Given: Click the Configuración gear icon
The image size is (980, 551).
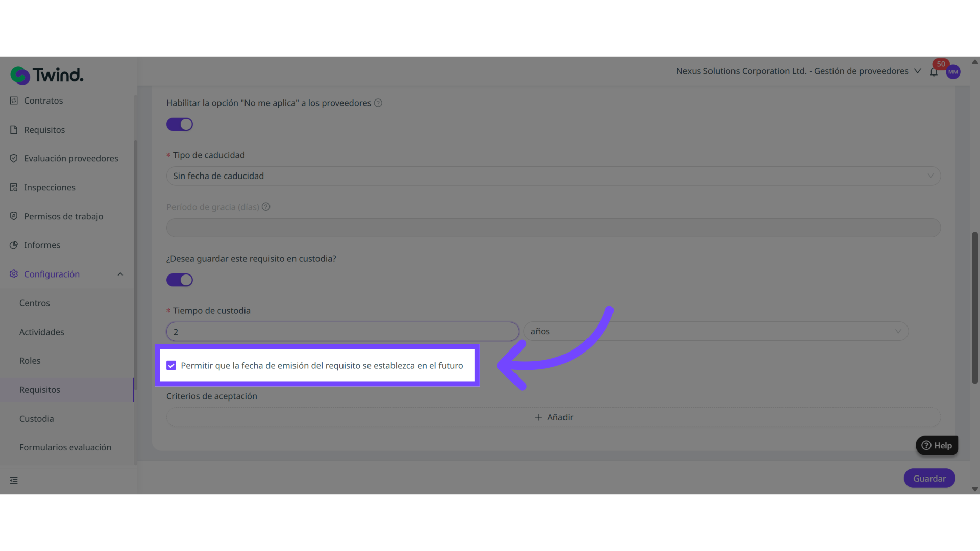Looking at the screenshot, I should click(x=14, y=274).
